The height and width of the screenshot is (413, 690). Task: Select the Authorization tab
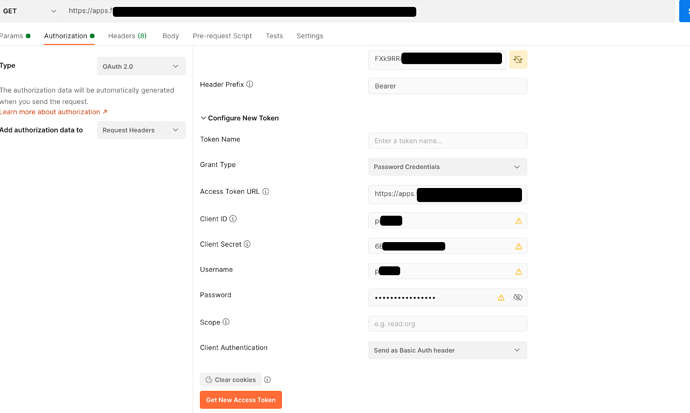tap(69, 36)
